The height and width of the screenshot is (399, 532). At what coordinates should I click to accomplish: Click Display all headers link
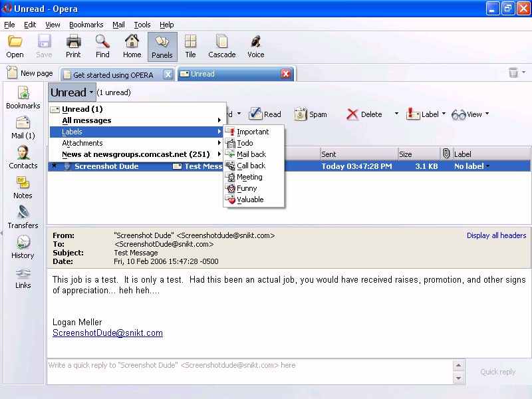pyautogui.click(x=496, y=235)
